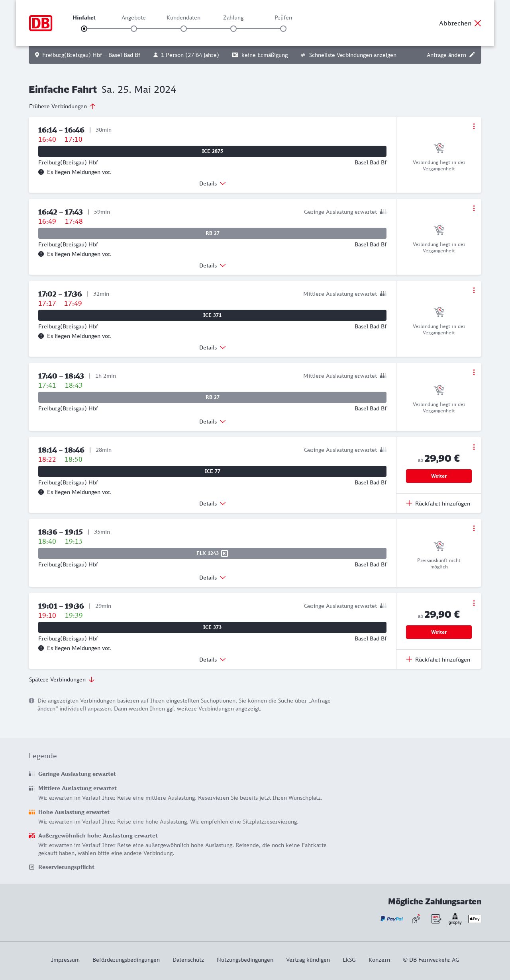Open the three-dot menu for FLX 1243
The width and height of the screenshot is (510, 980).
[474, 528]
